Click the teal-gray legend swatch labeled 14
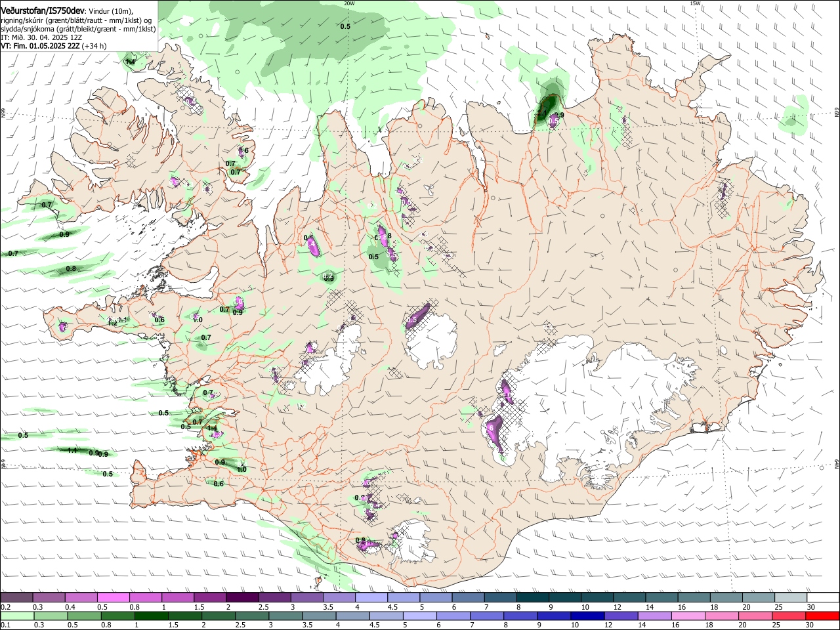The height and width of the screenshot is (630, 840). pos(662,598)
